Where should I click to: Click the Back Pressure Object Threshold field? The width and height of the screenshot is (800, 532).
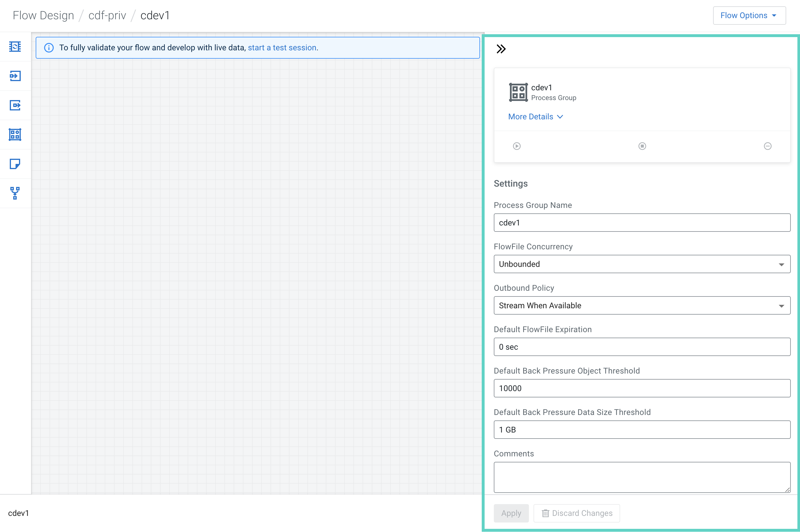[x=642, y=388]
